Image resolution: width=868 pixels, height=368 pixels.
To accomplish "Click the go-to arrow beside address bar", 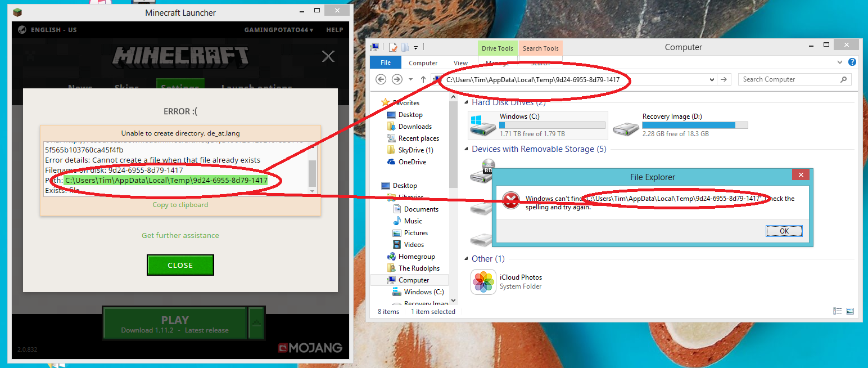I will point(725,79).
